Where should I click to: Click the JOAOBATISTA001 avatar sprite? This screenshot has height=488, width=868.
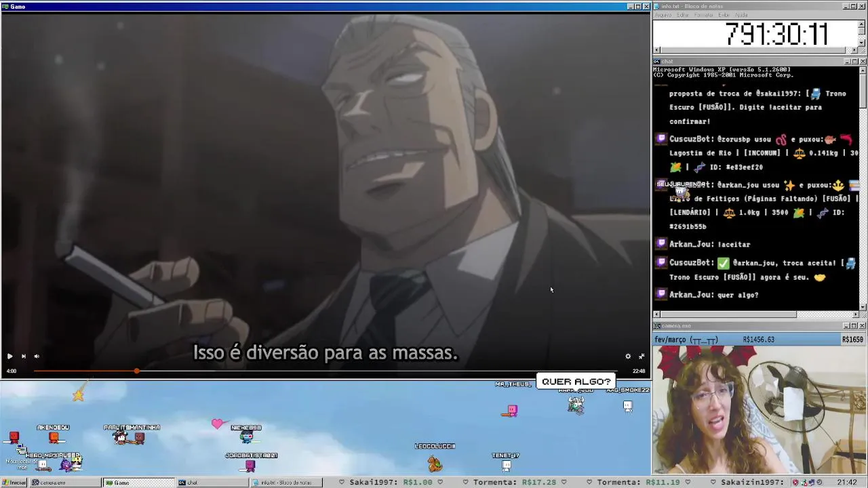pos(250,465)
